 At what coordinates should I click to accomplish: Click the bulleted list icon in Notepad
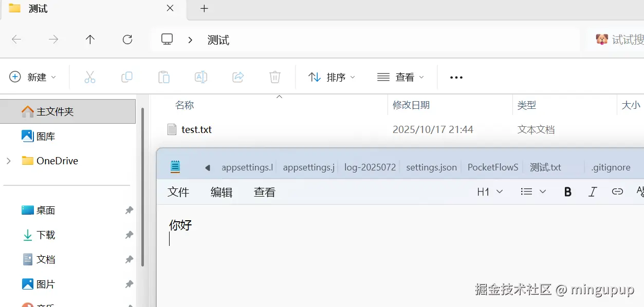coord(526,191)
